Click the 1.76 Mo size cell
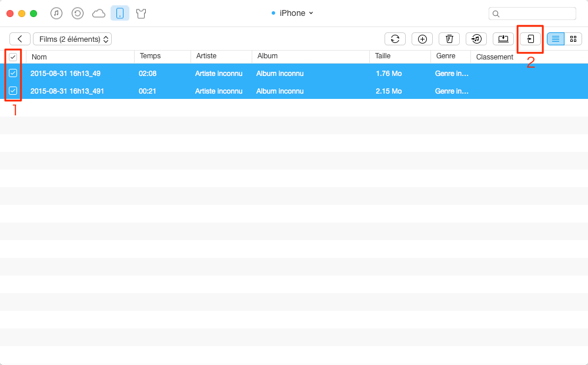This screenshot has height=365, width=588. click(x=389, y=74)
